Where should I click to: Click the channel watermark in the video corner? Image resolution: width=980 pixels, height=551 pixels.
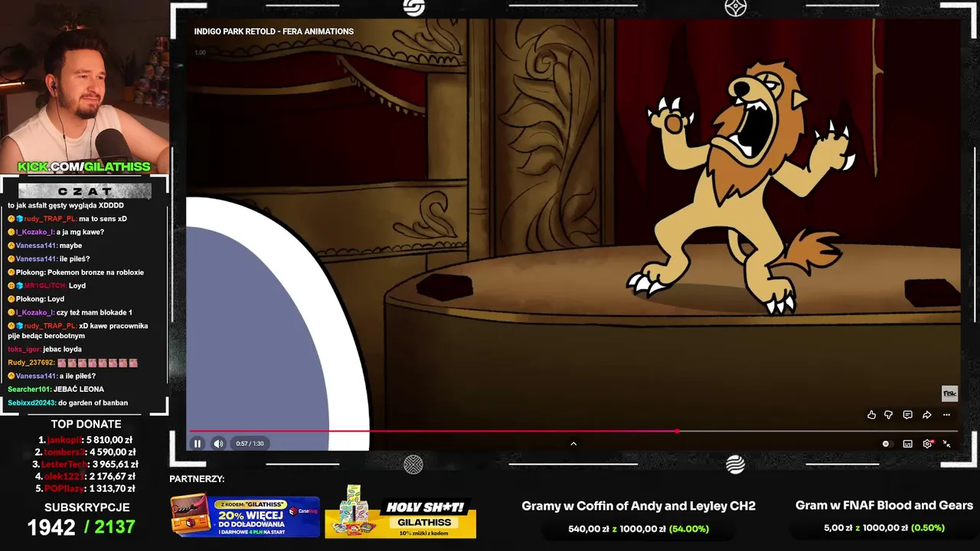949,393
